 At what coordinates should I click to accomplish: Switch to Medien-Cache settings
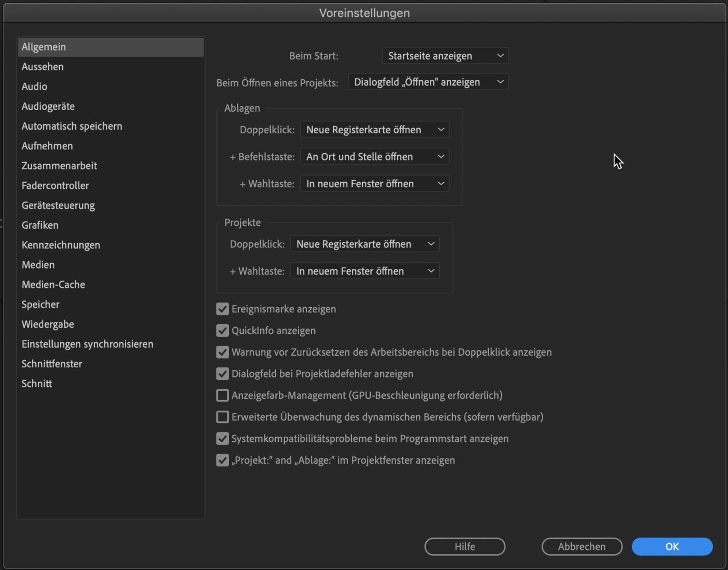53,285
